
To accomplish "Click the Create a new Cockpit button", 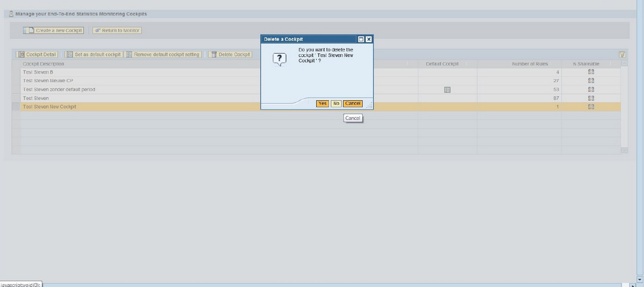I will pos(54,31).
